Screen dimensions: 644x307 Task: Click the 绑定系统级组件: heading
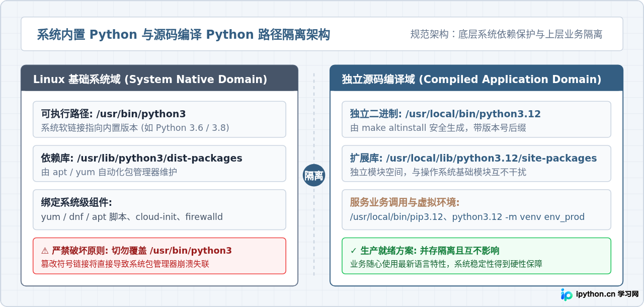coord(76,202)
